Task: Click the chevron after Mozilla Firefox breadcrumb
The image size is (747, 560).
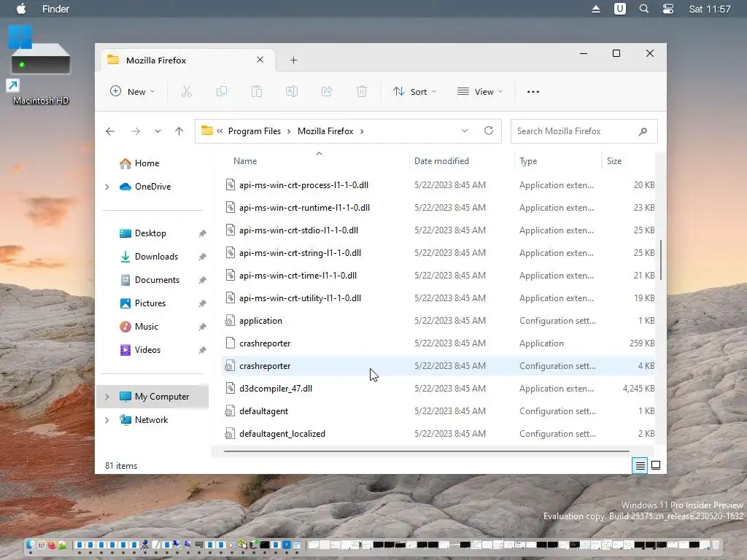Action: (362, 131)
